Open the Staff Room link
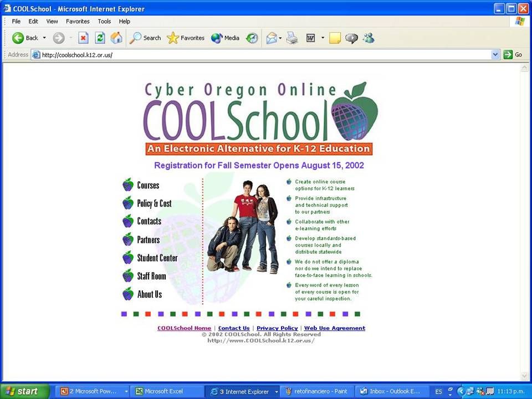The height and width of the screenshot is (399, 532). [151, 276]
